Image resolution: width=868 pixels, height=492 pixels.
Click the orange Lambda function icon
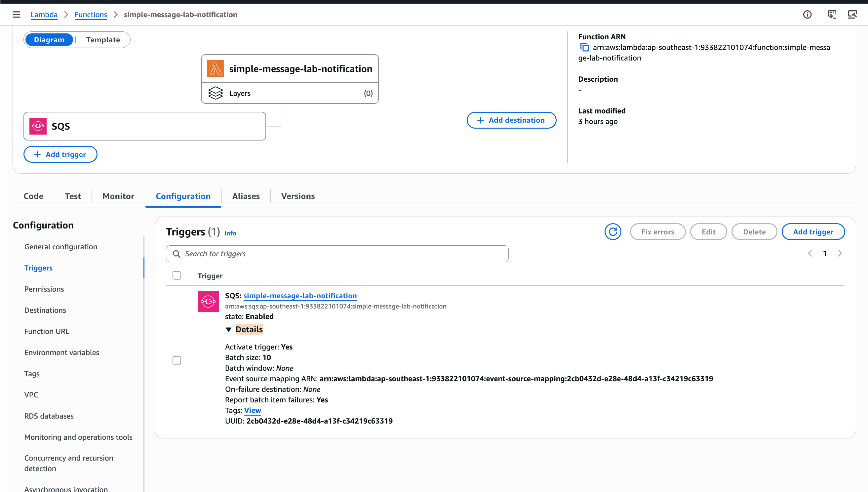[x=216, y=68]
